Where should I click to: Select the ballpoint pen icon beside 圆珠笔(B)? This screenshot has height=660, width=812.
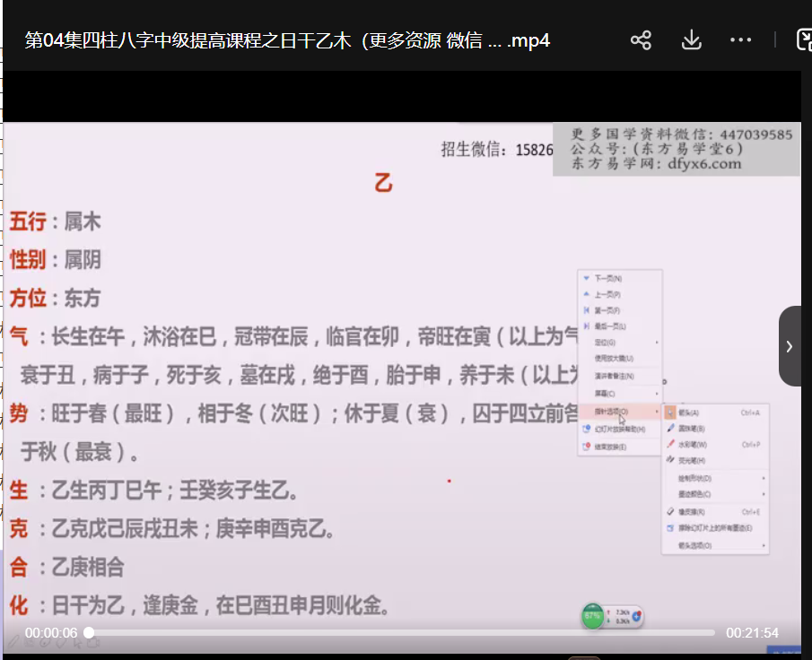point(670,428)
